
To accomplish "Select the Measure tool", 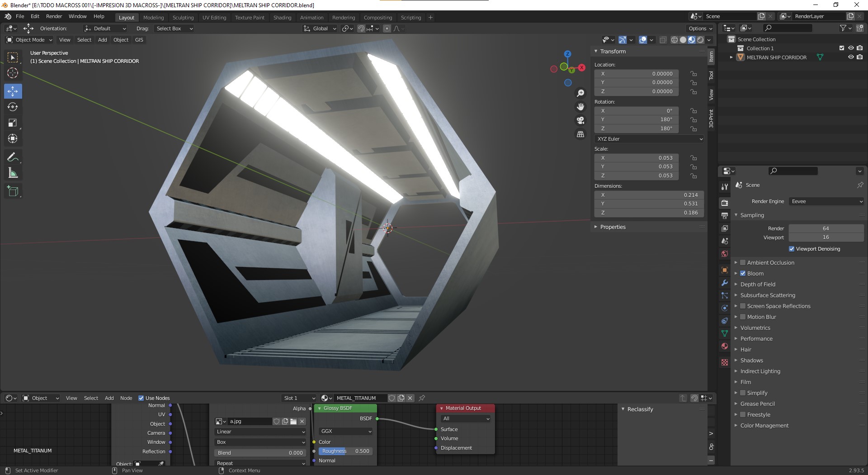I will [13, 172].
